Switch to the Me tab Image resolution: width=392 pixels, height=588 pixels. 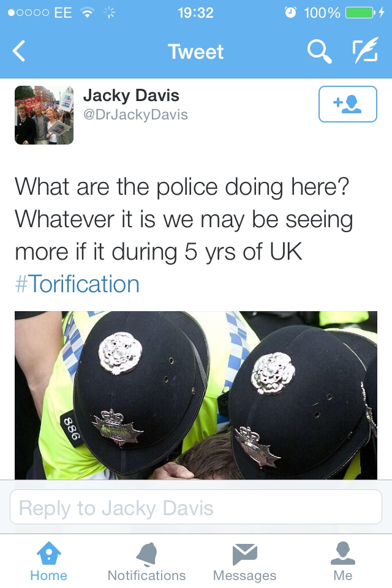pyautogui.click(x=343, y=562)
